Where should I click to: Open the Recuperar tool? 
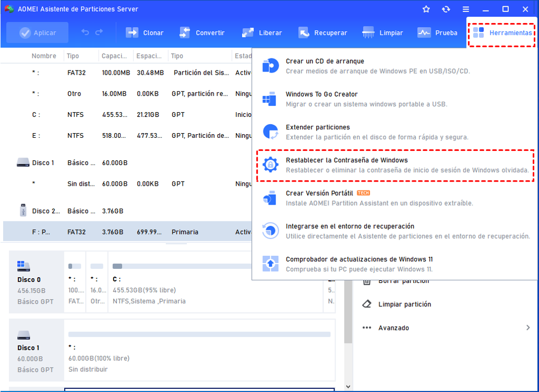tap(323, 33)
